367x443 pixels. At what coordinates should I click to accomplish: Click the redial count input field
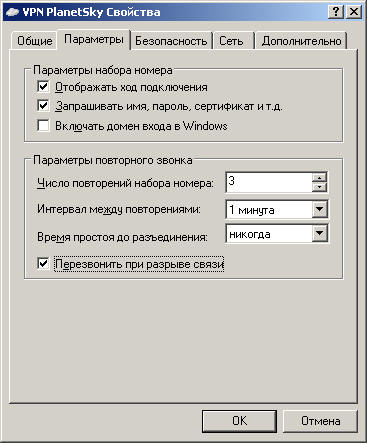[269, 182]
